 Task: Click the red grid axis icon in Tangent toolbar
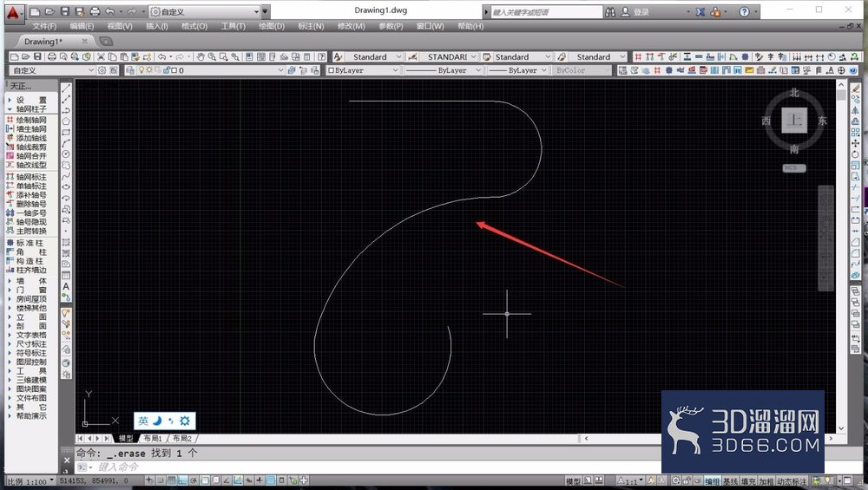coord(638,56)
